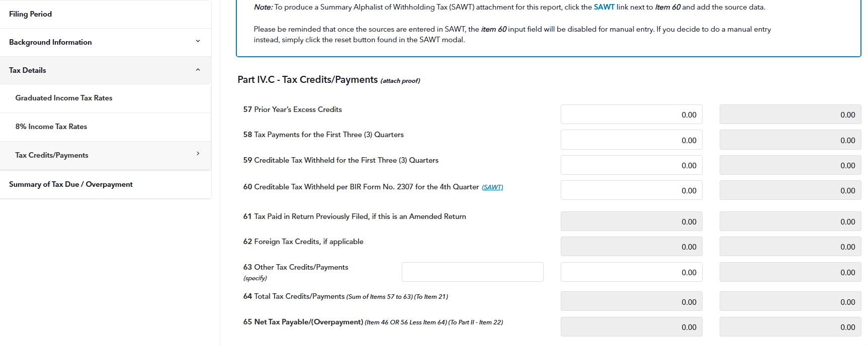This screenshot has width=868, height=346.
Task: Expand the Background Information section chevron
Action: tap(198, 42)
